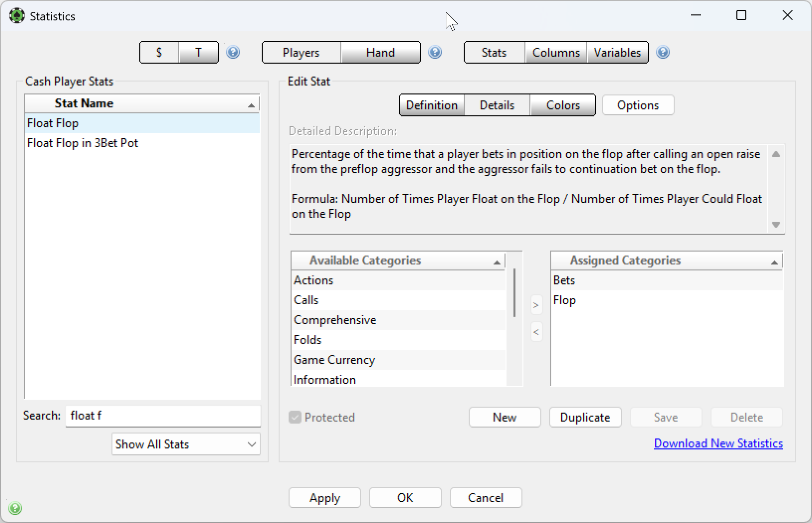Toggle the Protected checkbox
Image resolution: width=812 pixels, height=523 pixels.
[x=295, y=417]
